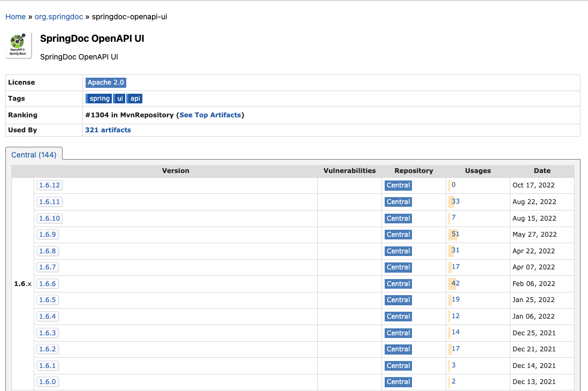Open version 1.6.1

click(x=47, y=365)
